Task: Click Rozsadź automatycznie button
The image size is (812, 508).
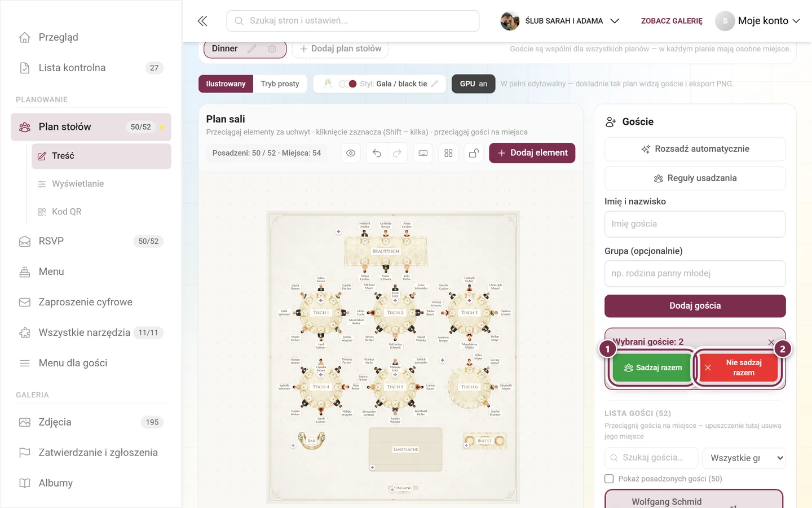Action: coord(695,149)
